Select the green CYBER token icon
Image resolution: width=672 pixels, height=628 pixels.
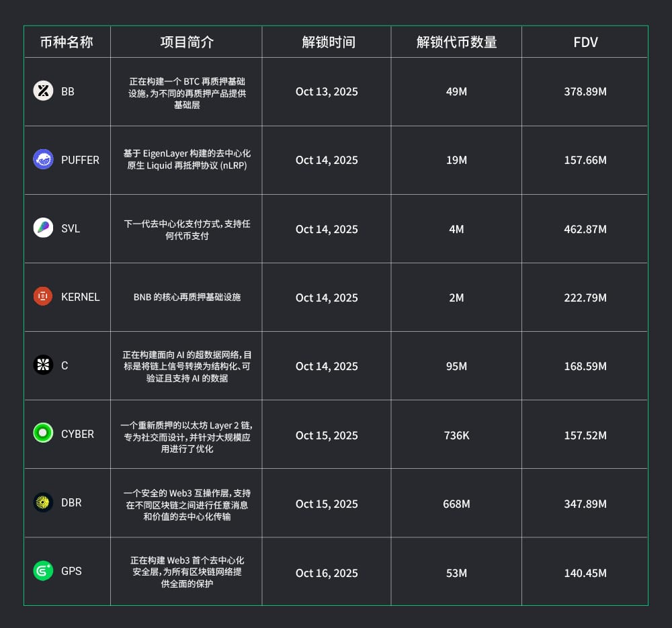pos(43,433)
